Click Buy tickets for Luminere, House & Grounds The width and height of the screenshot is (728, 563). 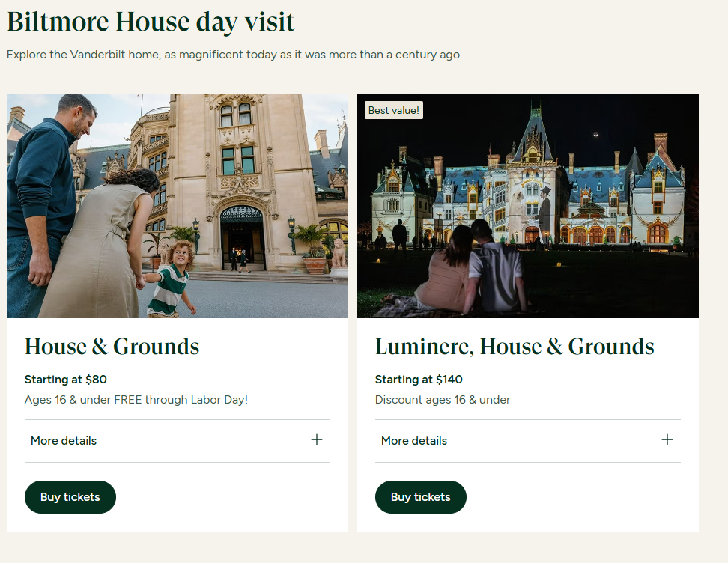(421, 496)
